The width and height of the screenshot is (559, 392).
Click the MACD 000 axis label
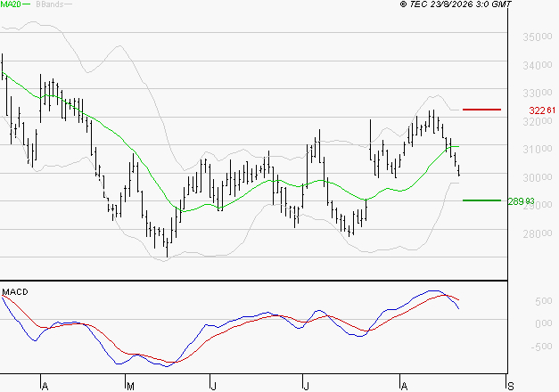coord(544,323)
